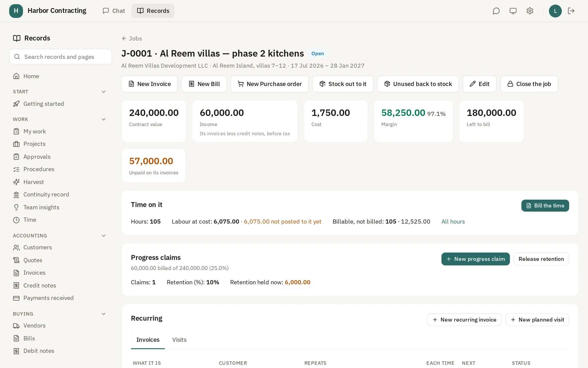Image resolution: width=588 pixels, height=368 pixels.
Task: Collapse the START section chevron
Action: pyautogui.click(x=104, y=92)
